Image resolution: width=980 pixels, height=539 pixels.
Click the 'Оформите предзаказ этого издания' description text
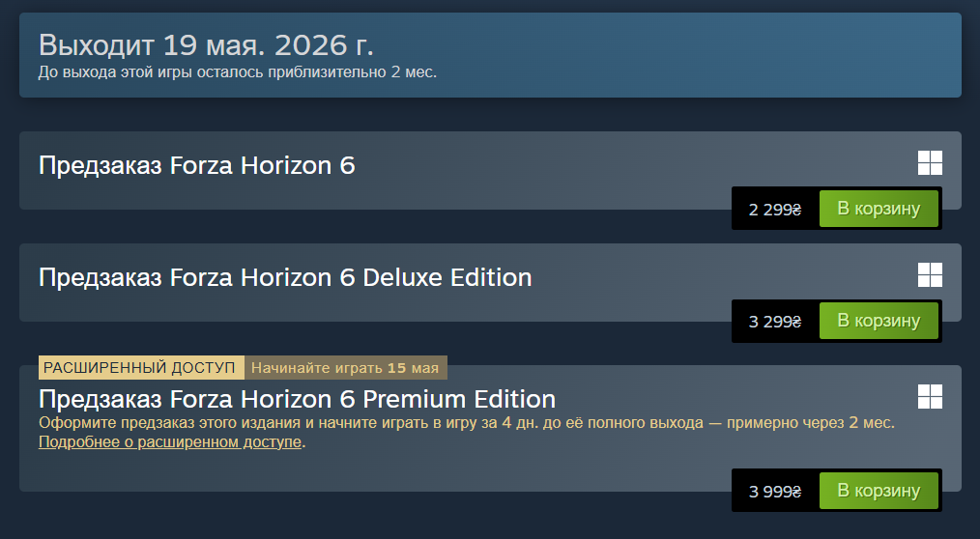pyautogui.click(x=466, y=423)
